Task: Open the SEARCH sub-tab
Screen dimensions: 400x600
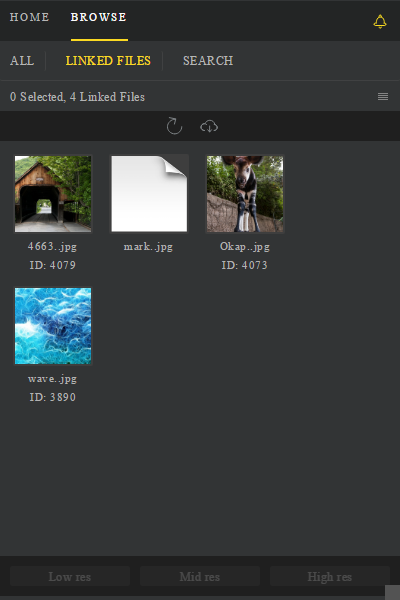Action: pyautogui.click(x=208, y=60)
